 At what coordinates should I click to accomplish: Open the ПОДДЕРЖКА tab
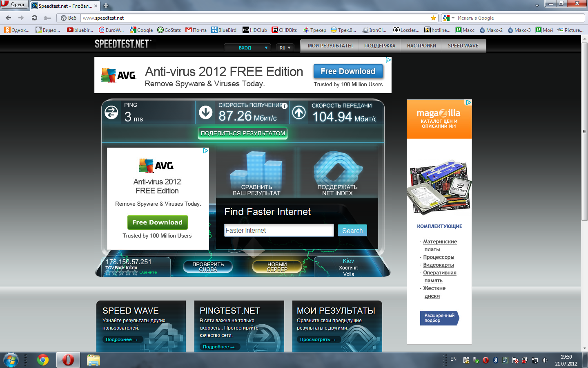(380, 46)
